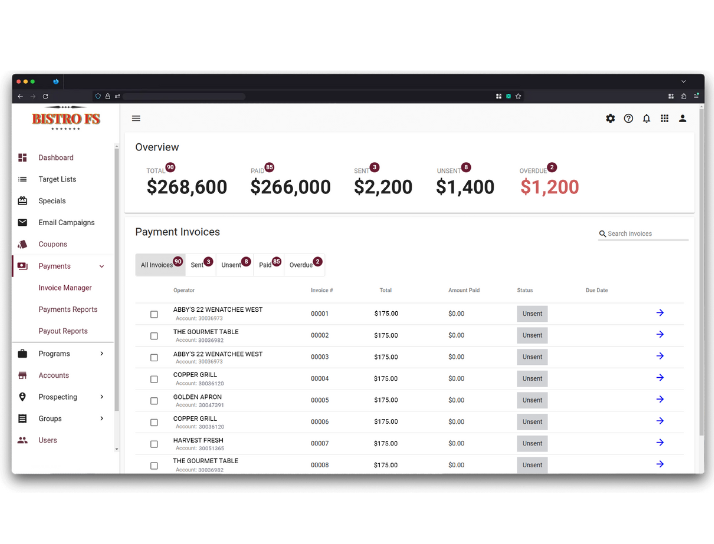Collapse the Payments sidebar section
This screenshot has height=544, width=714.
102,266
